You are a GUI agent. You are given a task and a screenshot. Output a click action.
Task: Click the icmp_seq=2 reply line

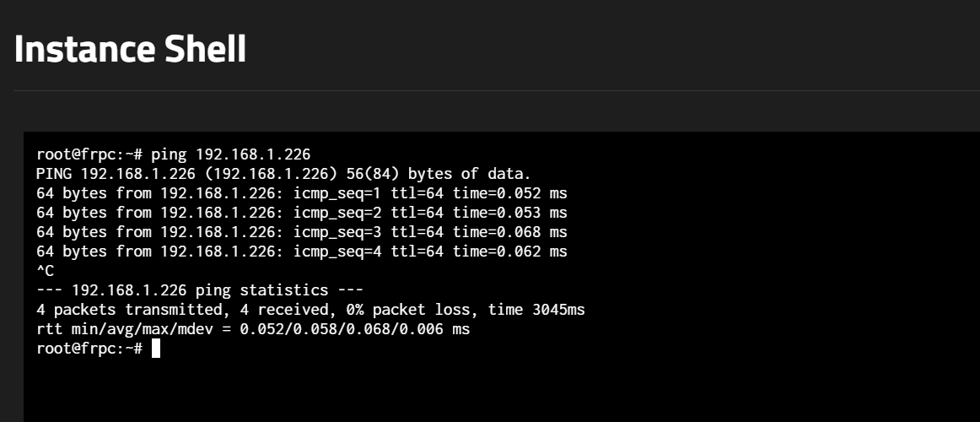click(x=301, y=213)
